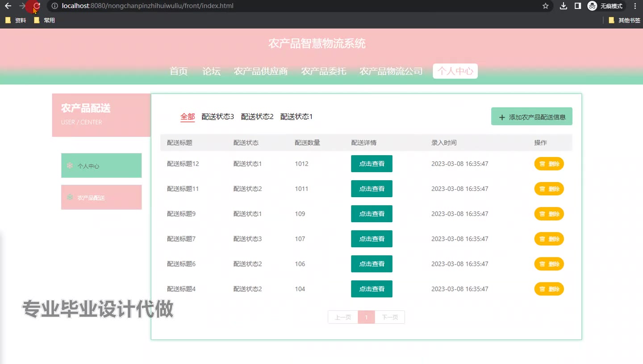Click the 配送状态 column header
Viewport: 643px width, 364px height.
246,143
